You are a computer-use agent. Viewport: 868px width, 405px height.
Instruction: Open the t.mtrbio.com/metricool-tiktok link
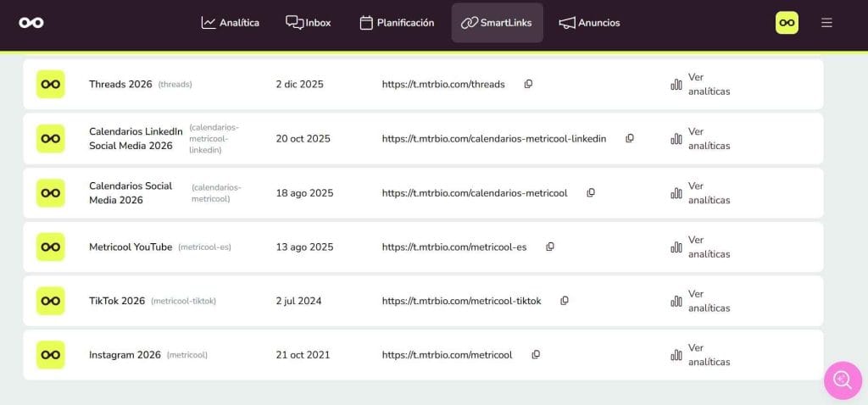(x=461, y=301)
